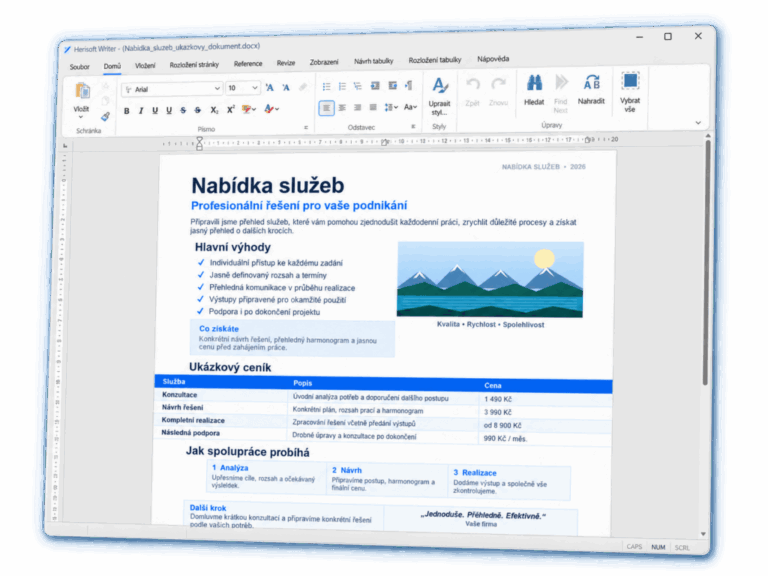768x576 pixels.
Task: Click the Hledat binoculars icon
Action: tap(534, 82)
